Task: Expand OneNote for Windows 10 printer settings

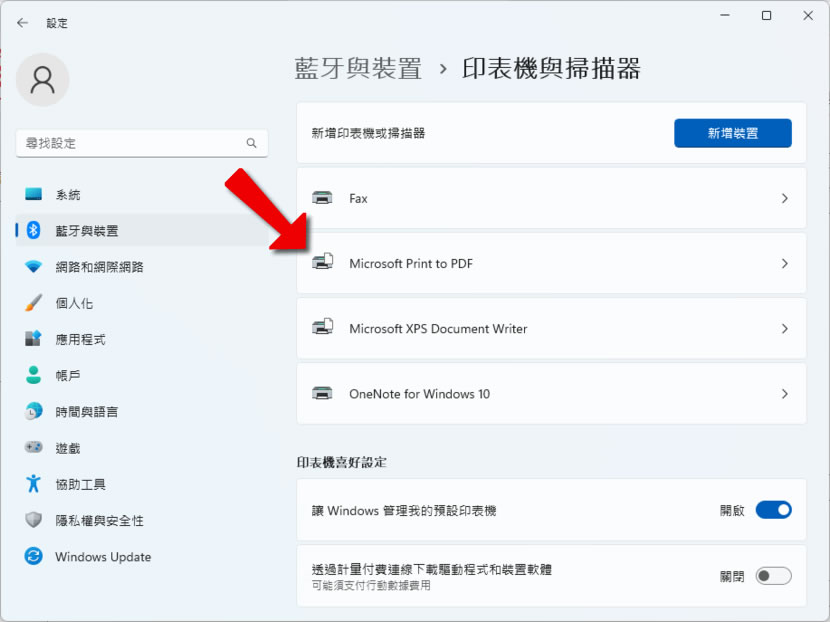Action: point(784,394)
